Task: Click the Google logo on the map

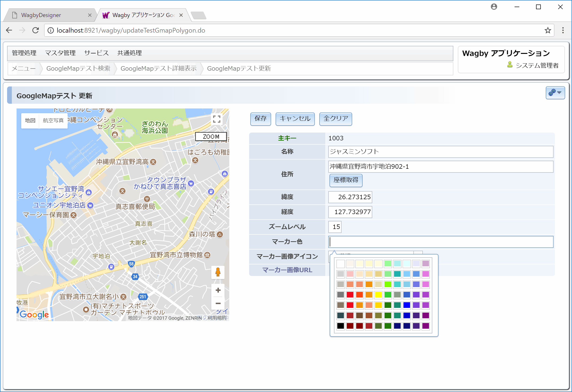Action: pyautogui.click(x=34, y=314)
